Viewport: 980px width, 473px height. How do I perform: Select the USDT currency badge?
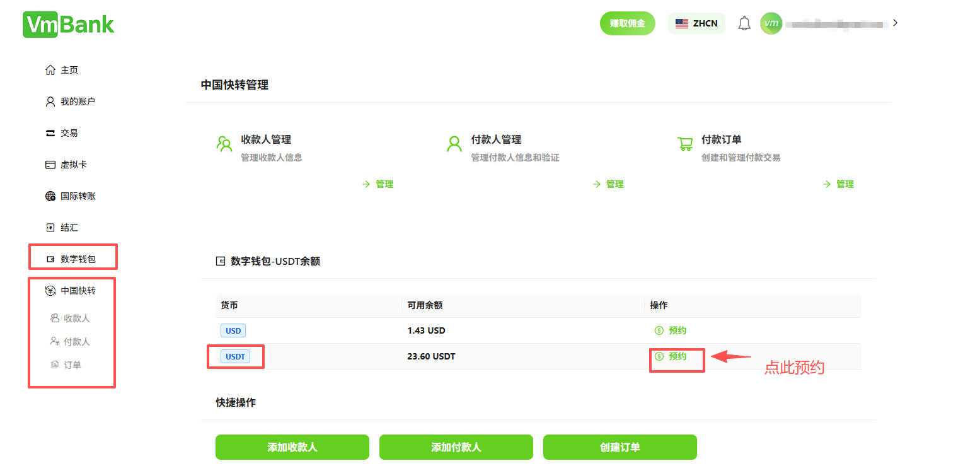pos(234,356)
